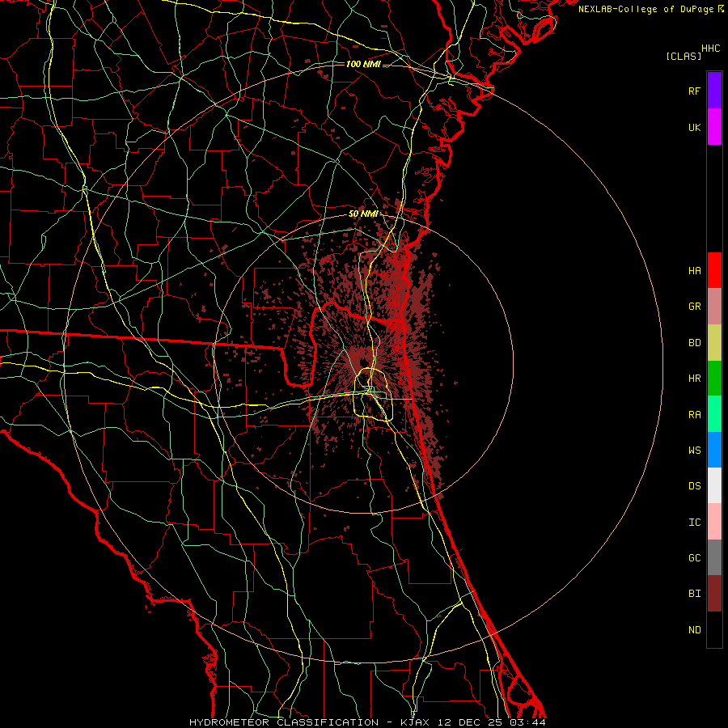Click the GR legend label
The image size is (728, 728).
click(x=694, y=307)
